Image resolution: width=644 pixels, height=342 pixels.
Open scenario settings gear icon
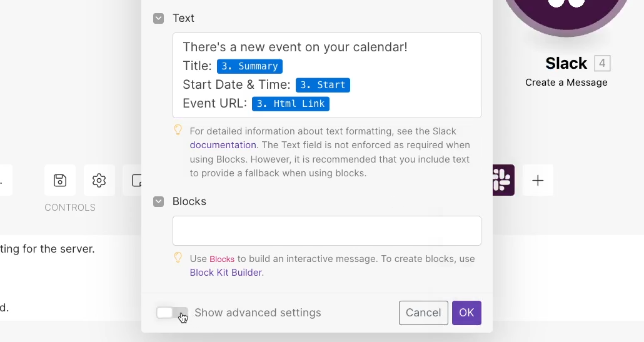99,180
